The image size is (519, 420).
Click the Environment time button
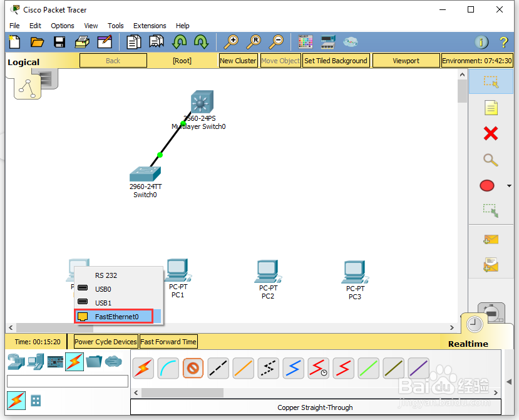pyautogui.click(x=477, y=61)
